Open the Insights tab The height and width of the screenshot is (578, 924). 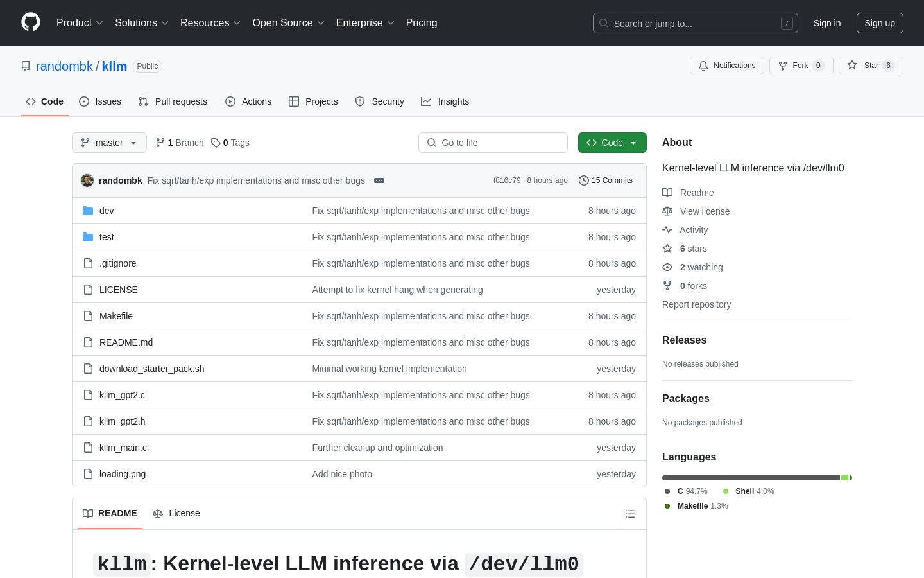click(445, 101)
